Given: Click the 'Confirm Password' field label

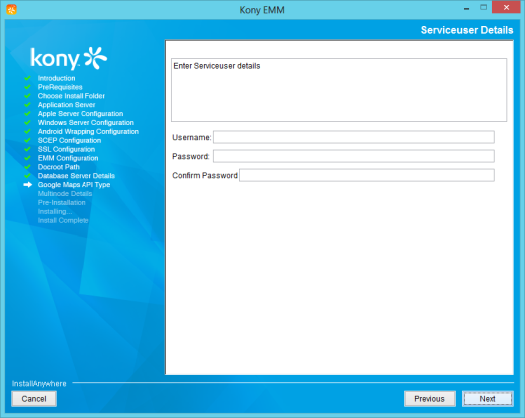Looking at the screenshot, I should point(205,176).
